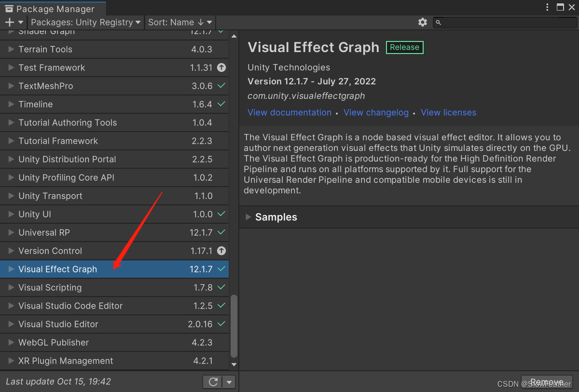579x392 pixels.
Task: Expand the Unity Distribution Portal versions
Action: point(11,159)
